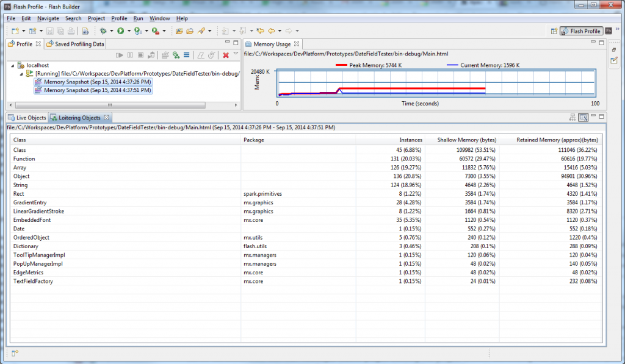Click the Open Perspective icon

[554, 31]
